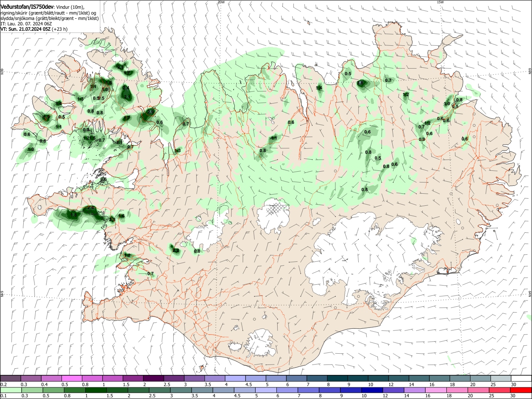The height and width of the screenshot is (399, 532).
Task: Pick the darkest purple snow-scale swatch at 2
Action: [x=153, y=379]
